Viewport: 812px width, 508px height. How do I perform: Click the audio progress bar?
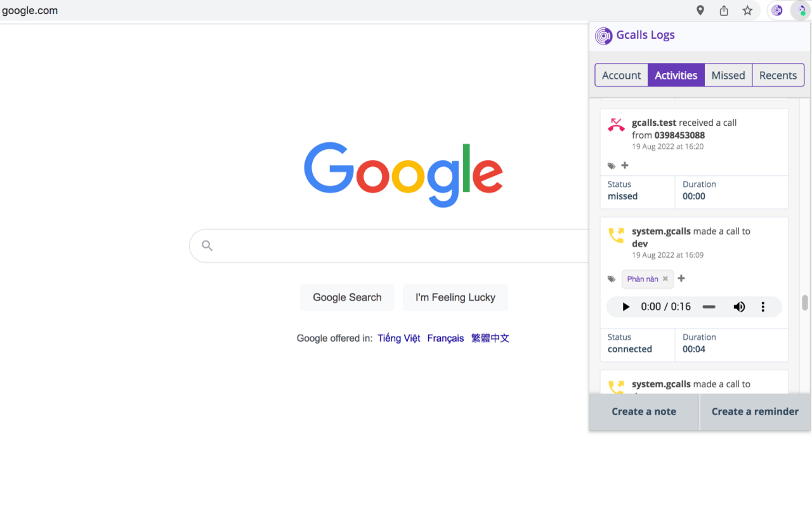(709, 307)
